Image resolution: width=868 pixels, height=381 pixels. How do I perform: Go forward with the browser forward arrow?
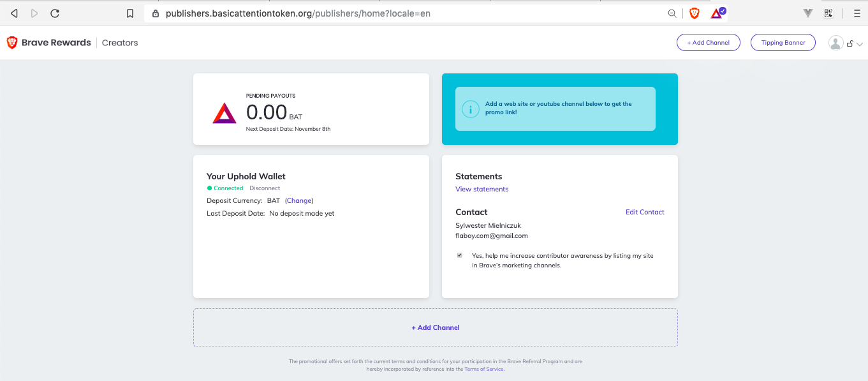34,13
